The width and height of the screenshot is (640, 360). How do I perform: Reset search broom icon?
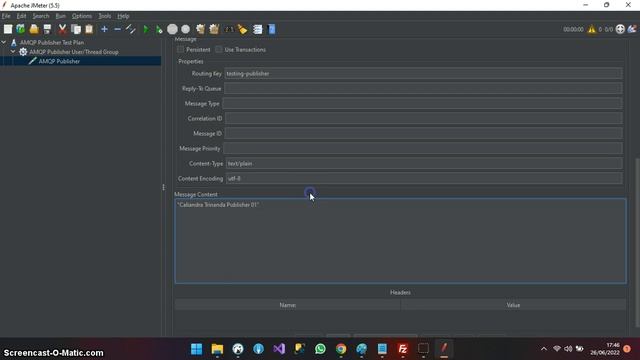click(242, 29)
